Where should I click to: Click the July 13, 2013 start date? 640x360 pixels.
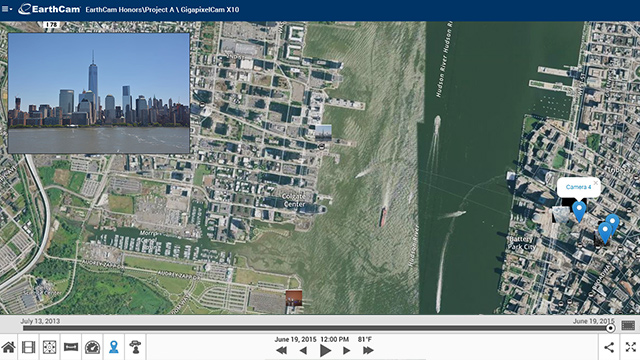tap(40, 321)
